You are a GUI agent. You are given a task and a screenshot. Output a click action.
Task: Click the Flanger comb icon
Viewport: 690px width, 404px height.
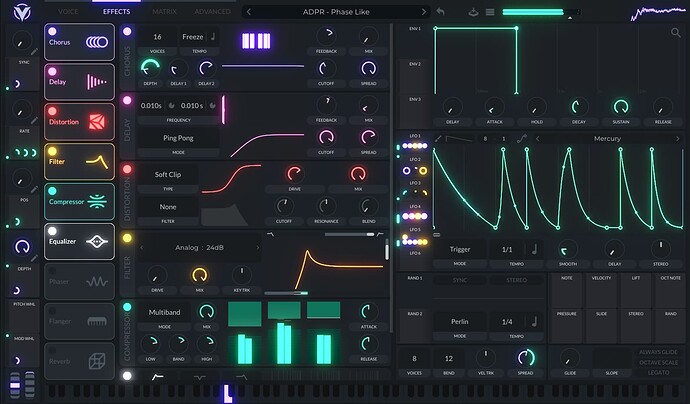[97, 321]
